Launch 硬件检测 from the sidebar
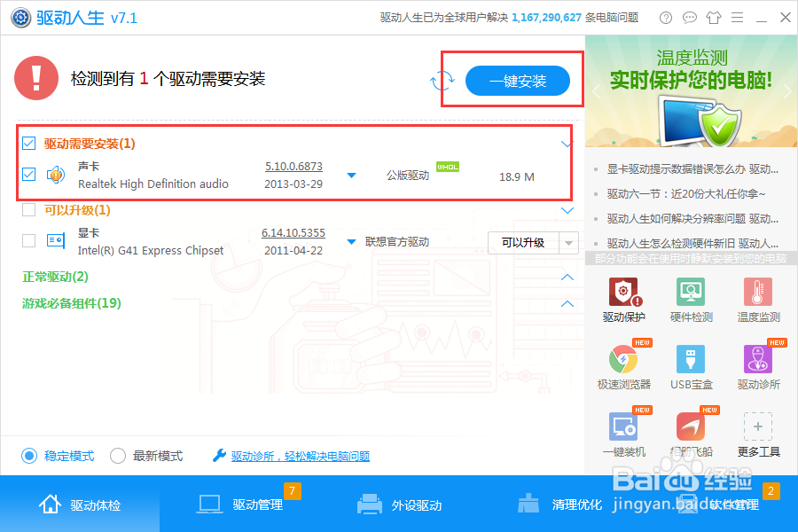The width and height of the screenshot is (798, 532). click(x=691, y=294)
